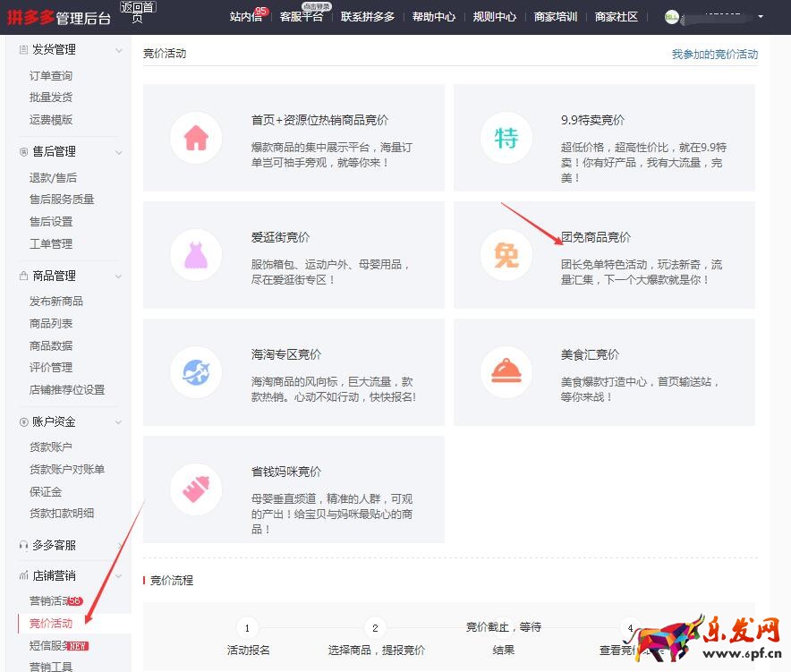Viewport: 791px width, 672px height.
Task: Select the 特 icon for 9.9特卖竞价
Action: (506, 139)
